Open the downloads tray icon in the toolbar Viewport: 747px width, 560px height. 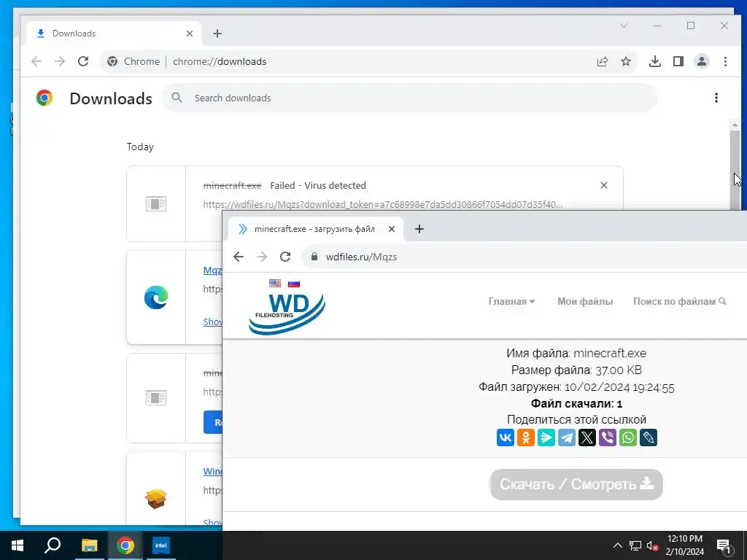[655, 61]
